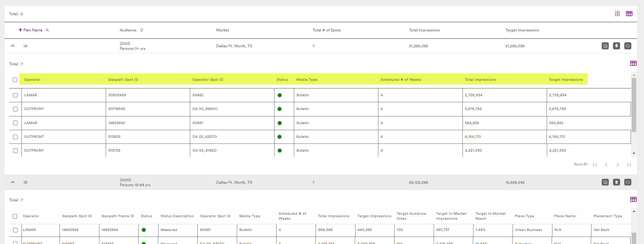644x244 pixels.
Task: Click green status dot for spot 30803459
Action: (280, 95)
